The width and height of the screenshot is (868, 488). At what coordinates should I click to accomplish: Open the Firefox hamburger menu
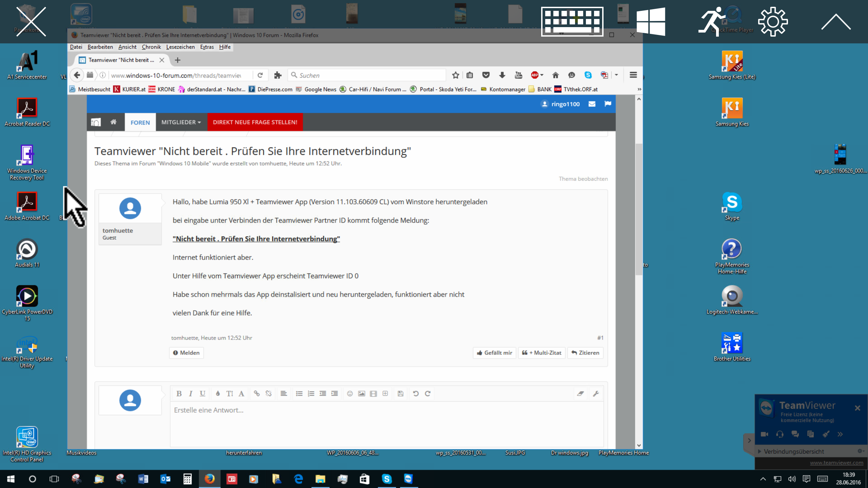click(633, 75)
